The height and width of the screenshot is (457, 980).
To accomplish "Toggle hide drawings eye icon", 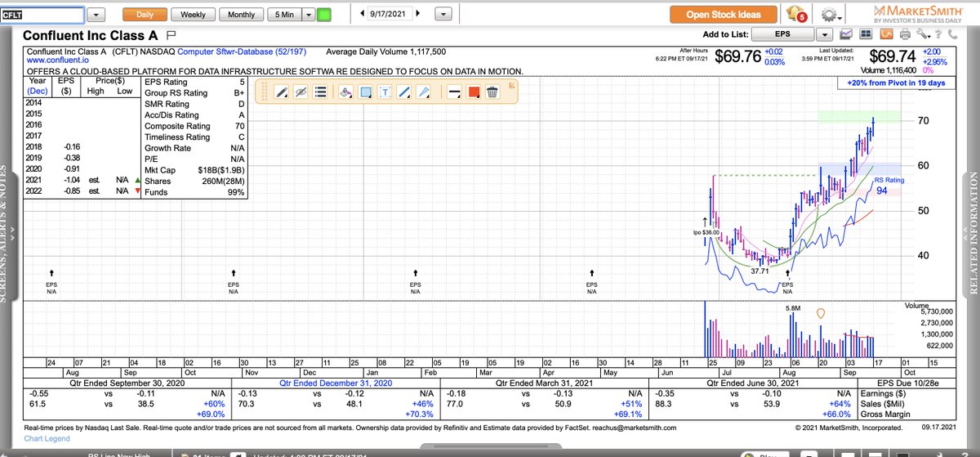I will (x=301, y=92).
